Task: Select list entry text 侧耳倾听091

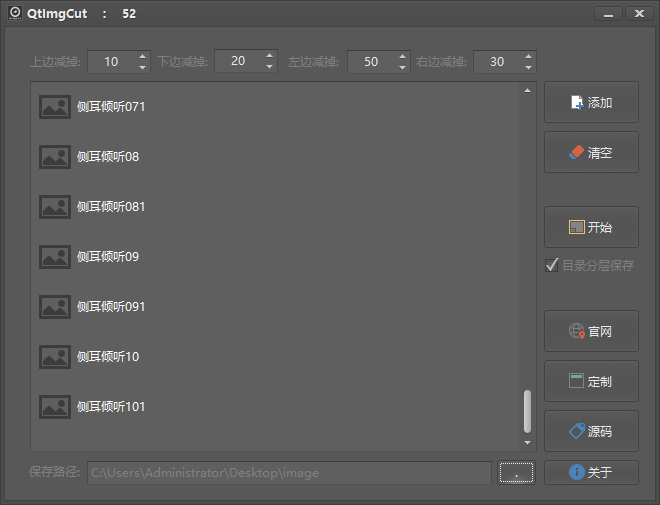Action: pyautogui.click(x=111, y=307)
